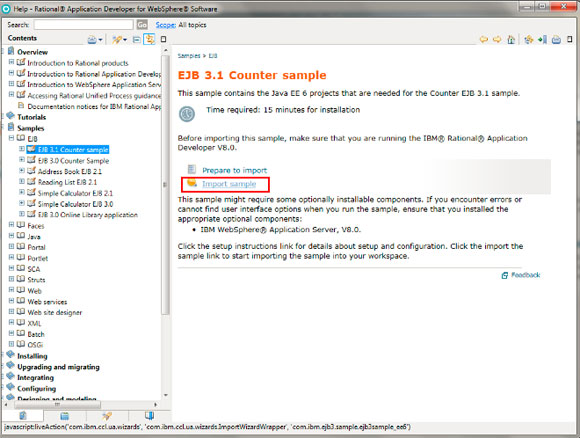Image resolution: width=580 pixels, height=438 pixels.
Task: Open Documentation notices for IBM Rational topic
Action: [94, 107]
